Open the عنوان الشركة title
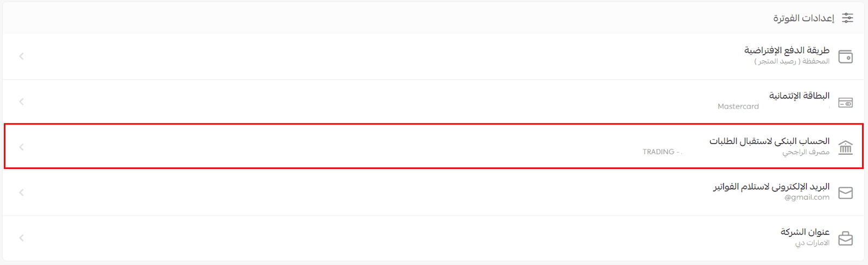The height and width of the screenshot is (265, 868). (x=805, y=232)
